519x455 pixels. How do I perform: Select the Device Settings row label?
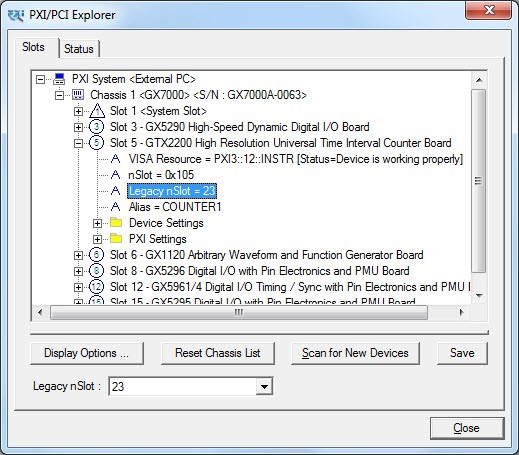click(166, 223)
